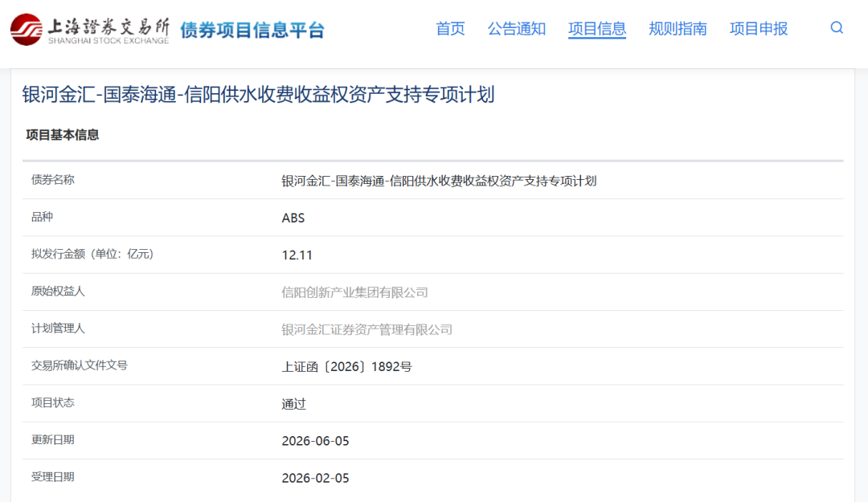Go to 首页 in navigation
The image size is (868, 502).
(x=450, y=29)
